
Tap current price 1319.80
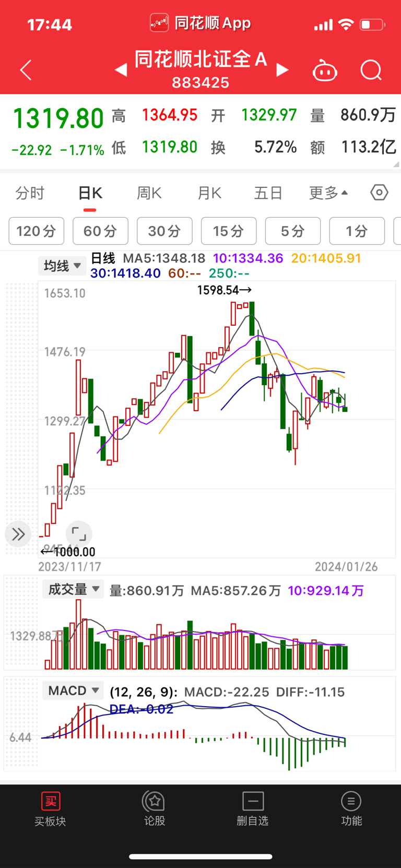[x=58, y=118]
